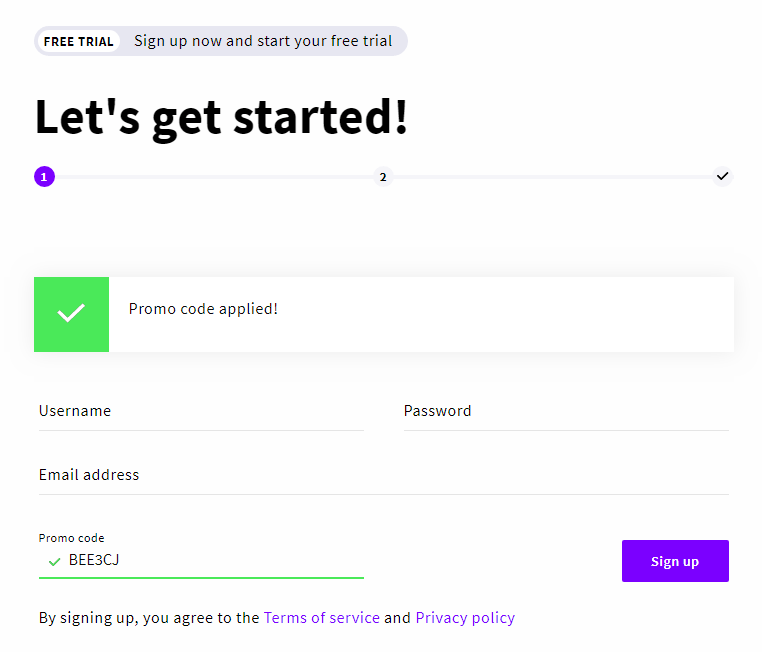Click the small 'Promo code' field label
Viewport: 762px width, 652px height.
[x=71, y=538]
